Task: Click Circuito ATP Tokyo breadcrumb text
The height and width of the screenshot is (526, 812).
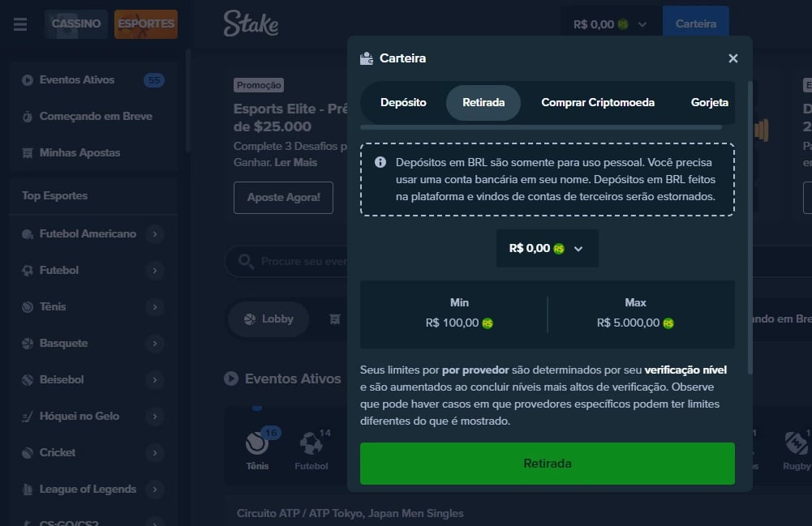Action: tap(350, 514)
